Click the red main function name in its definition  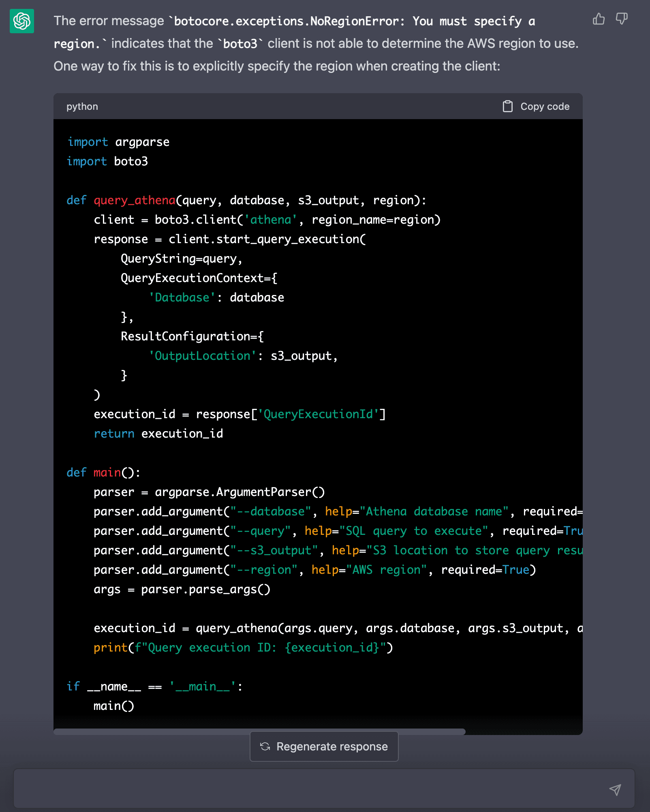(x=107, y=472)
